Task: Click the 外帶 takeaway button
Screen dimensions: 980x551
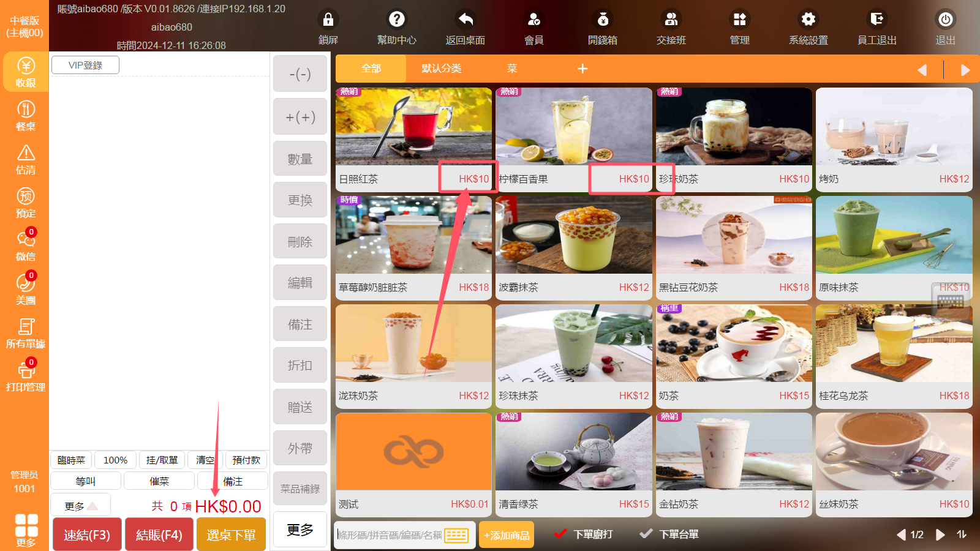Action: (x=300, y=448)
